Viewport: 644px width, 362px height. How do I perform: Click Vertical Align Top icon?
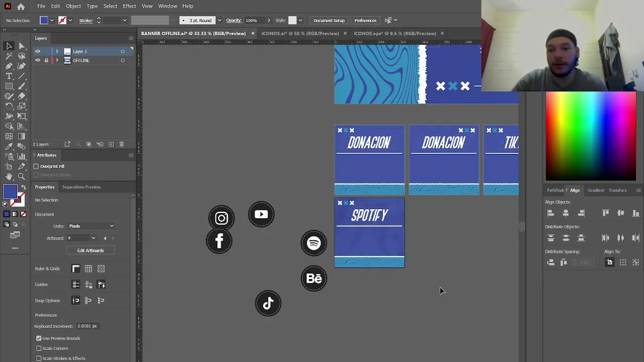[x=606, y=213]
